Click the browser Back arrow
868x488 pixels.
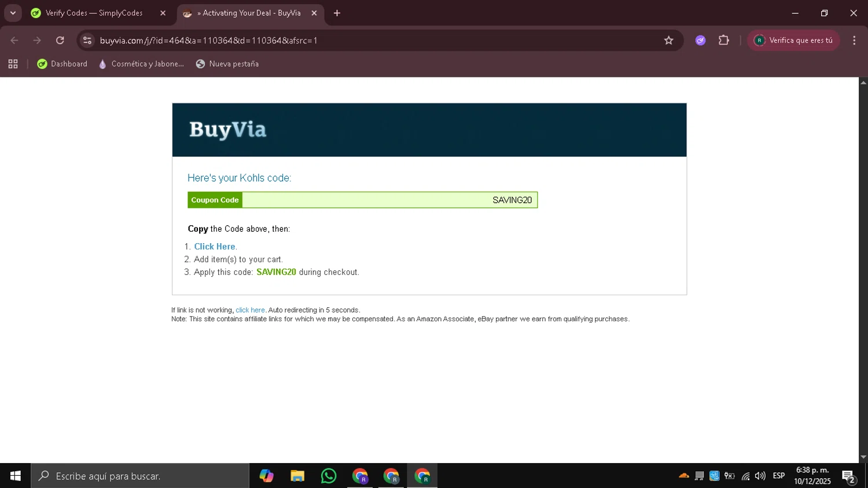coord(14,41)
